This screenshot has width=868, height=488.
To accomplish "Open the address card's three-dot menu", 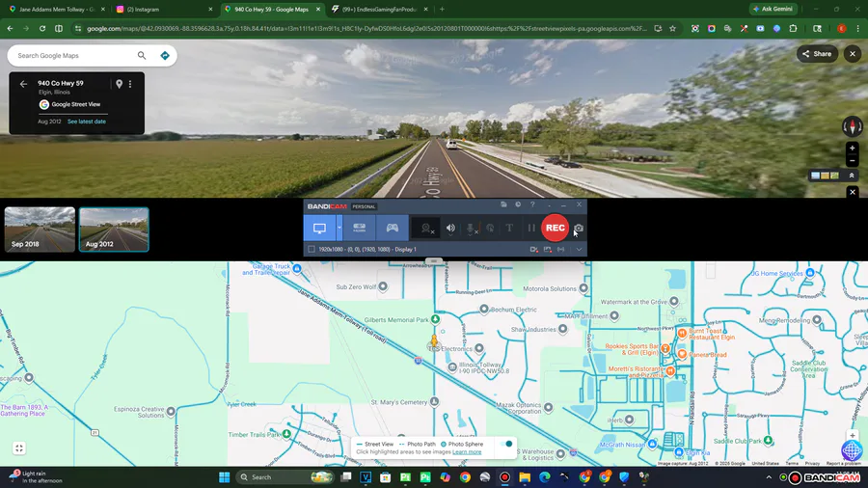I will pyautogui.click(x=130, y=84).
